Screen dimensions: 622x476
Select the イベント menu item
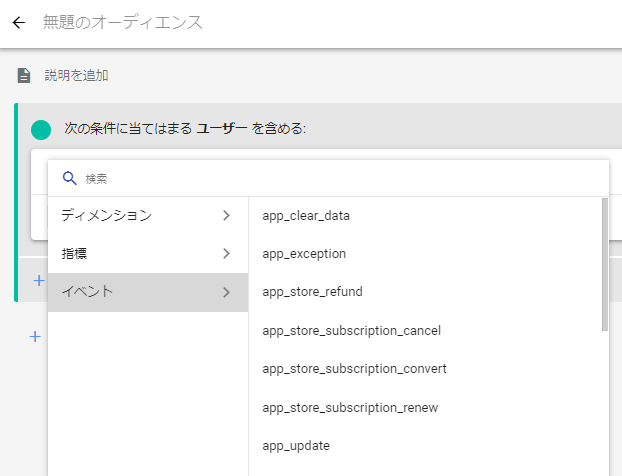(x=148, y=292)
